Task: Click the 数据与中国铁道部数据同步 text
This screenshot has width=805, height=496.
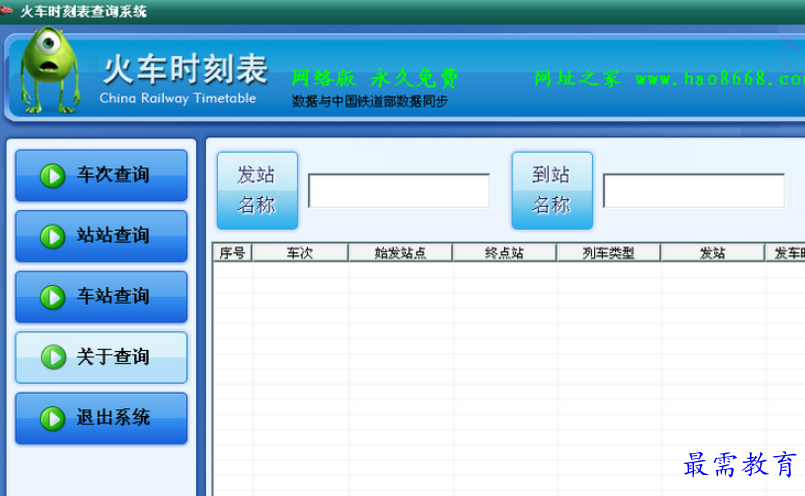Action: tap(370, 101)
